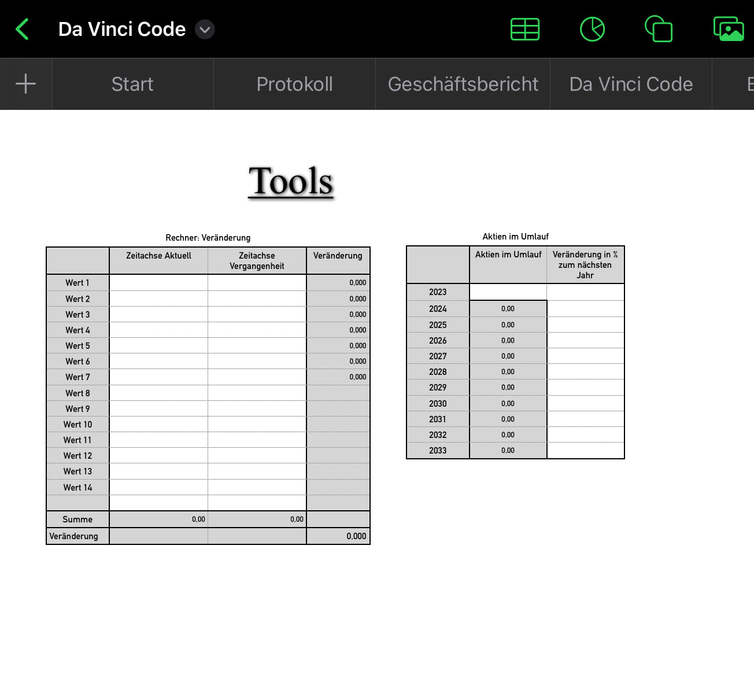Select the Da Vinci Code sheet tab

click(631, 84)
